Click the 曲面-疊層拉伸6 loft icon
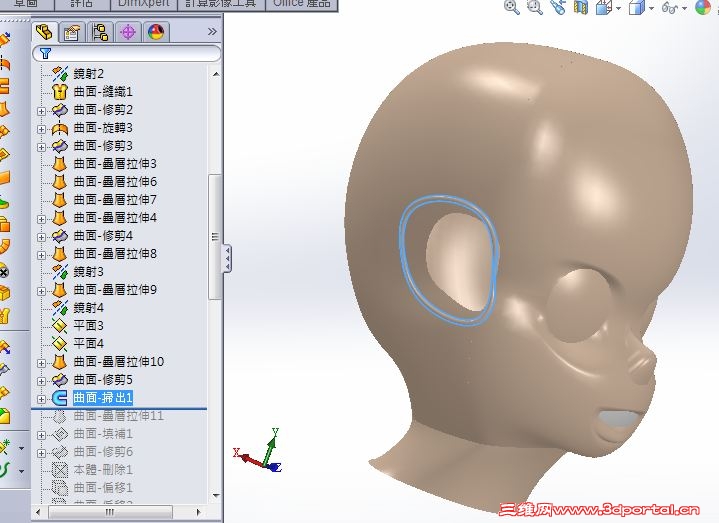The height and width of the screenshot is (523, 719). point(60,182)
